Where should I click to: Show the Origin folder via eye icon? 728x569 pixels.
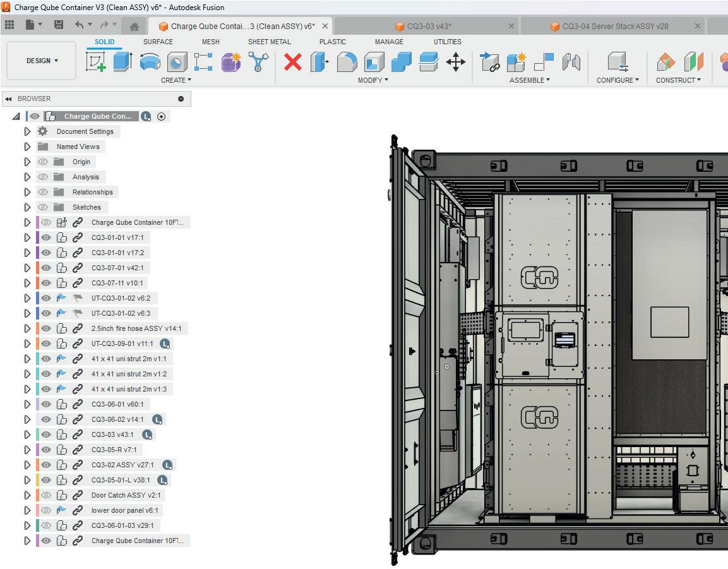pos(43,162)
